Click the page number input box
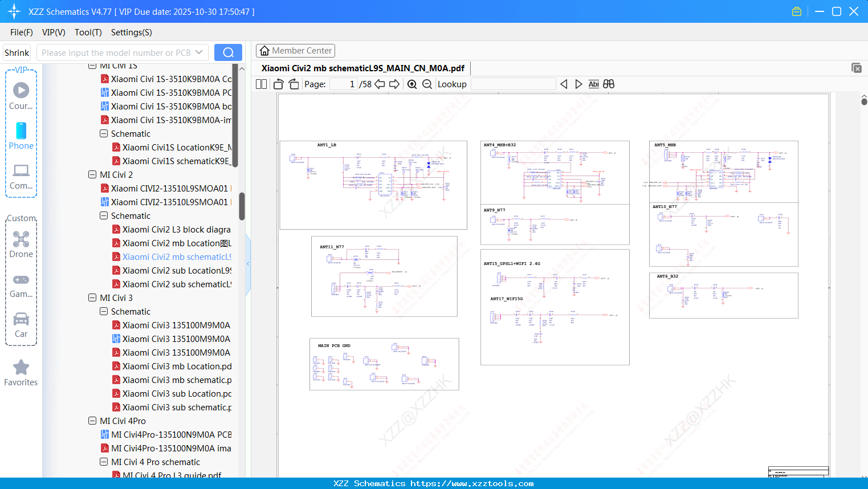 [344, 84]
